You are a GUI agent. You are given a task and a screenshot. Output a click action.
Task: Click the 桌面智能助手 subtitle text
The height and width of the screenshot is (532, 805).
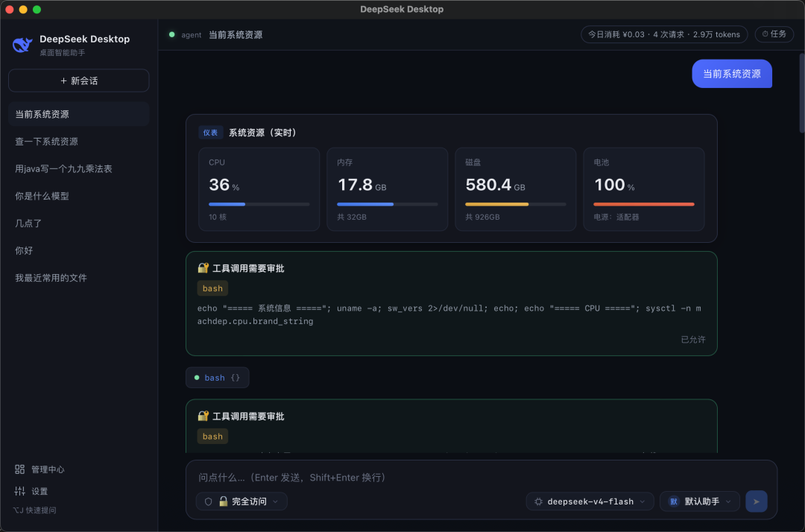[62, 52]
